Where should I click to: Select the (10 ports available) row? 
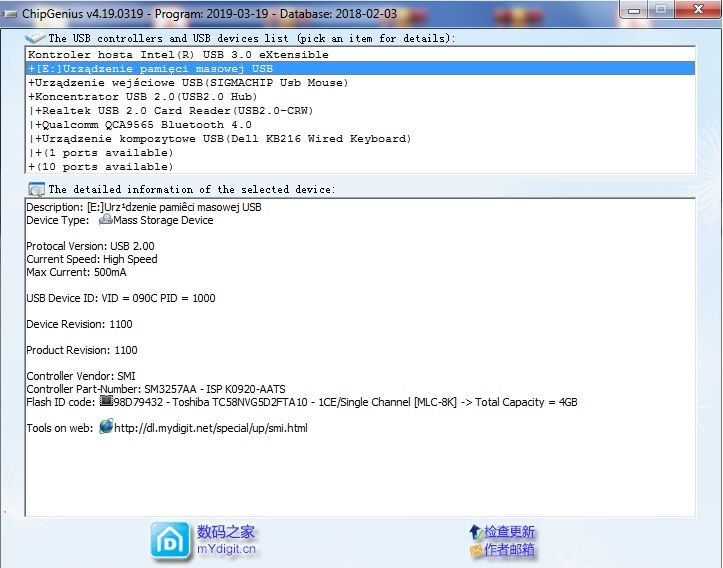tap(360, 167)
